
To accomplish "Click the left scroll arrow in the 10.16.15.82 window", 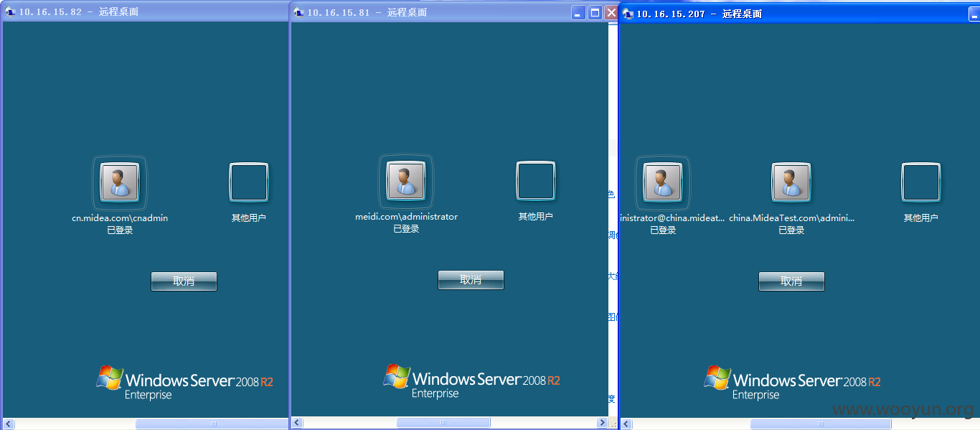I will (x=8, y=424).
